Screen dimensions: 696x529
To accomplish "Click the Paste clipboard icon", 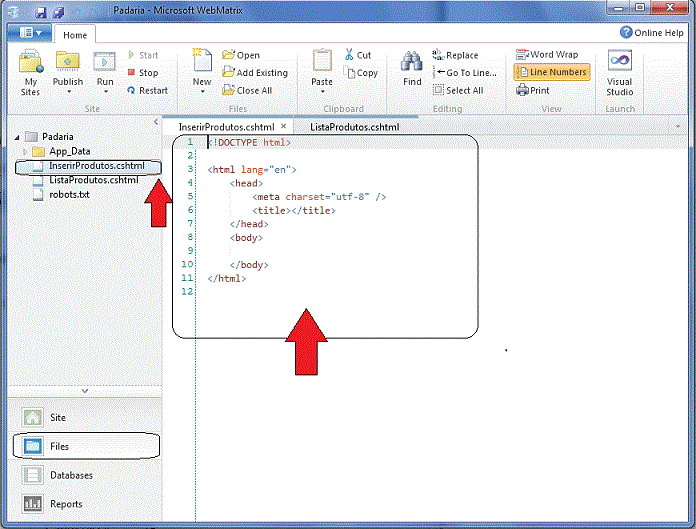I will click(322, 61).
